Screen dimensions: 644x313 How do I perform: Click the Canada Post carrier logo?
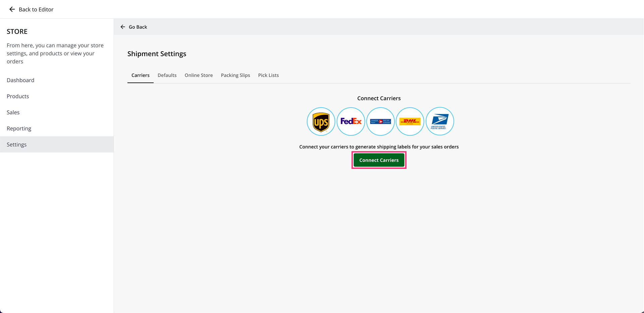coord(380,121)
